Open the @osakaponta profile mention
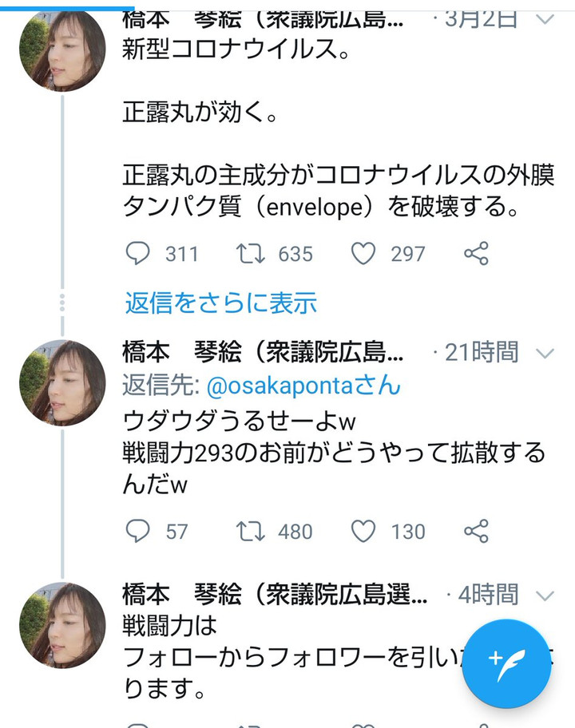The image size is (575, 728). click(303, 386)
